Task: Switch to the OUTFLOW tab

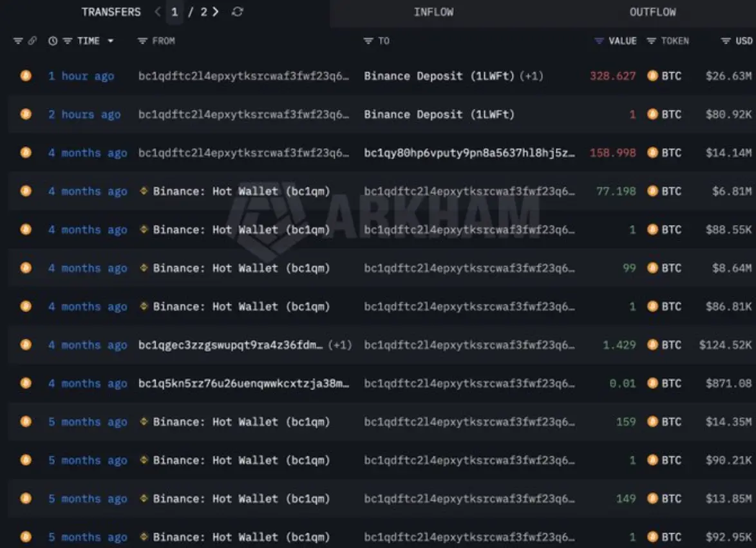Action: coord(652,12)
